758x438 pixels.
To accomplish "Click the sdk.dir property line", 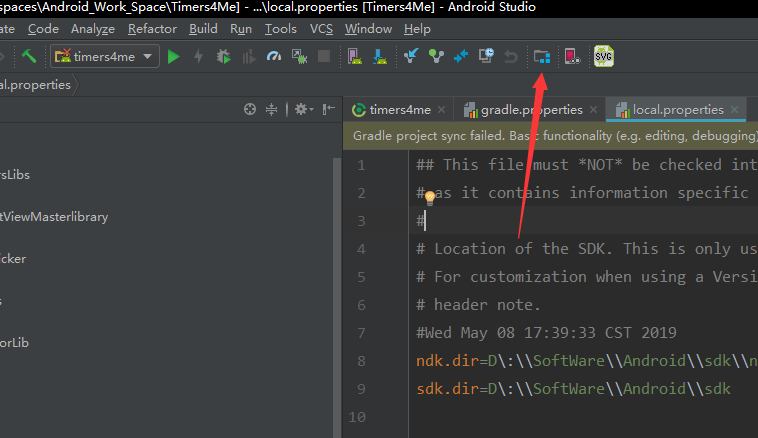I will [573, 389].
